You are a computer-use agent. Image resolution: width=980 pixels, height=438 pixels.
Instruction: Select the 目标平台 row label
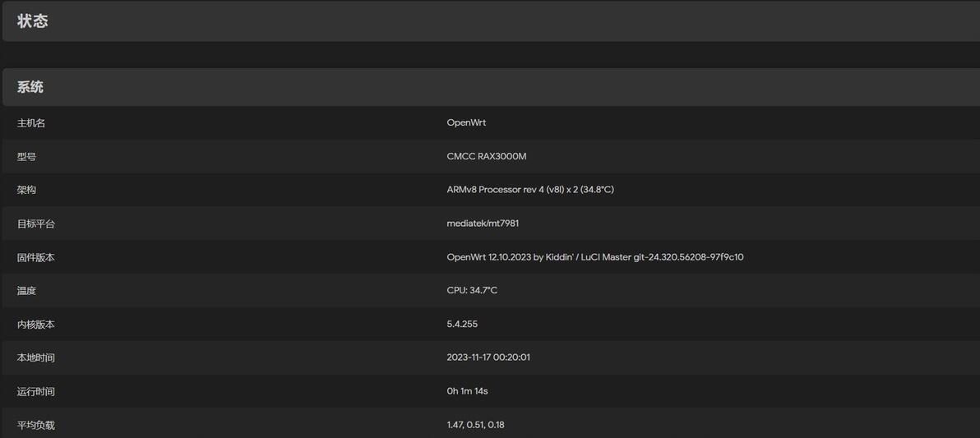[36, 224]
